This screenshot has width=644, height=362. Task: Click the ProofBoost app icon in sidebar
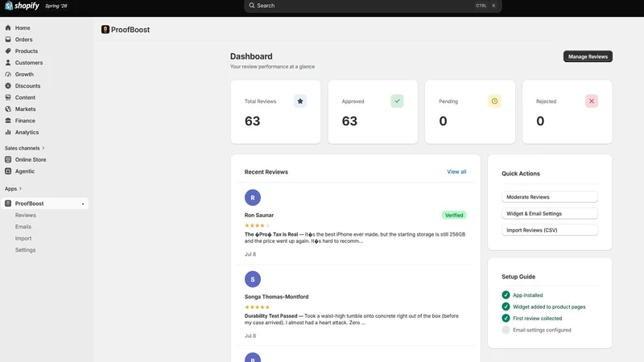click(8, 204)
